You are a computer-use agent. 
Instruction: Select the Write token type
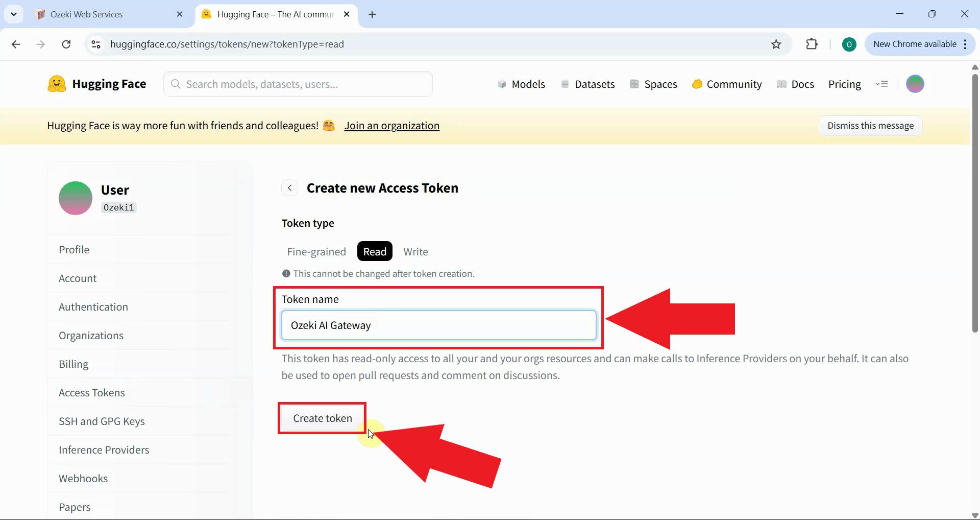415,251
